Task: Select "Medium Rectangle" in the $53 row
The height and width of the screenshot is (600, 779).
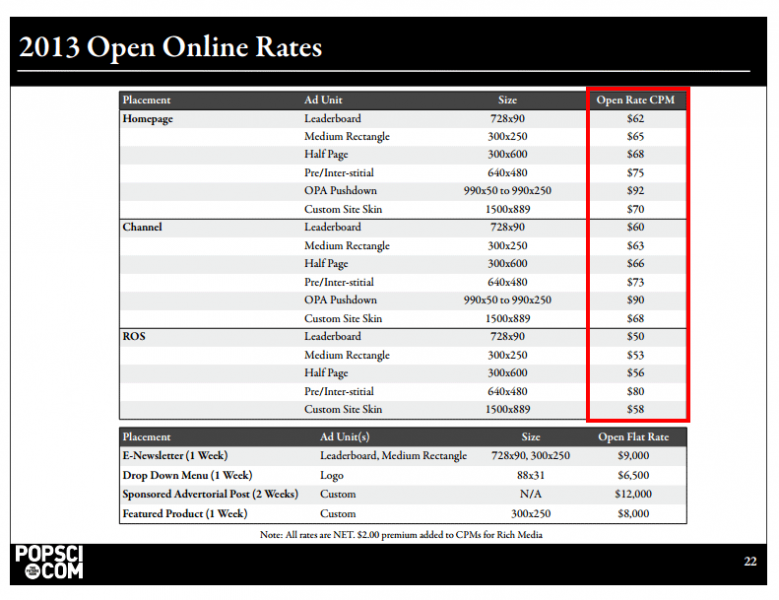Action: [347, 356]
